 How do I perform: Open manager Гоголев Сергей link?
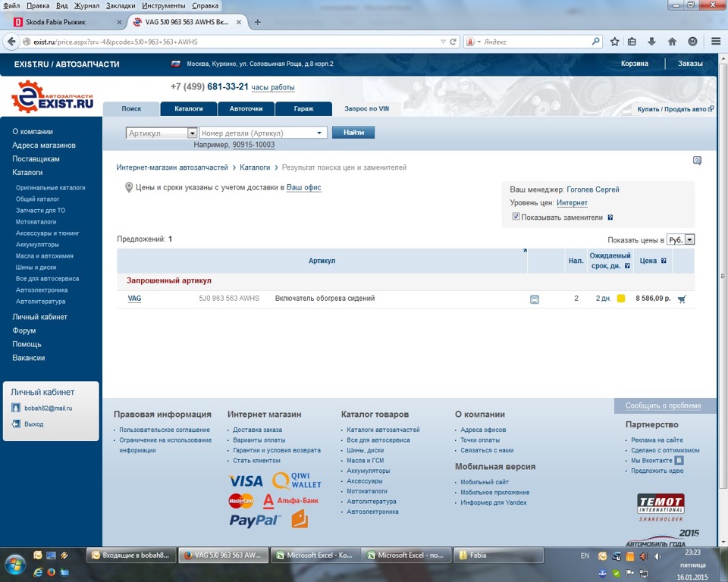(x=593, y=189)
